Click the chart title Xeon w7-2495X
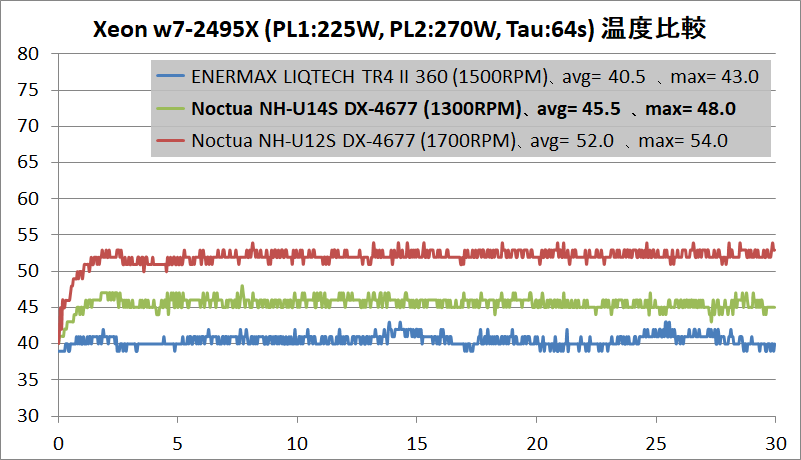 pyautogui.click(x=399, y=29)
